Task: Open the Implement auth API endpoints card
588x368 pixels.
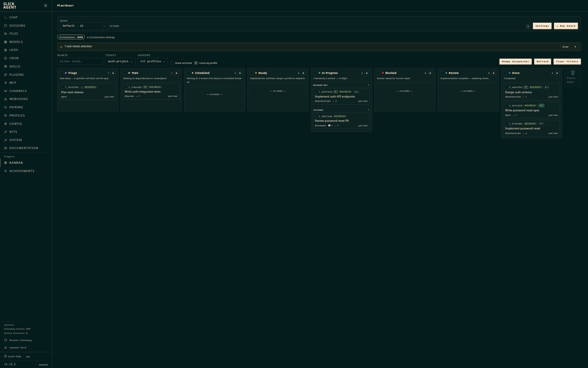Action: pyautogui.click(x=341, y=96)
